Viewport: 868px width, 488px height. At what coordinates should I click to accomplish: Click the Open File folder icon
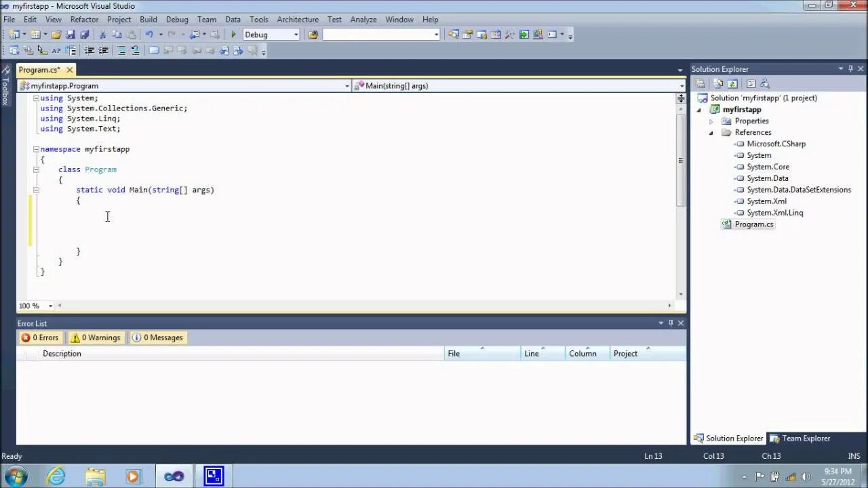tap(56, 35)
